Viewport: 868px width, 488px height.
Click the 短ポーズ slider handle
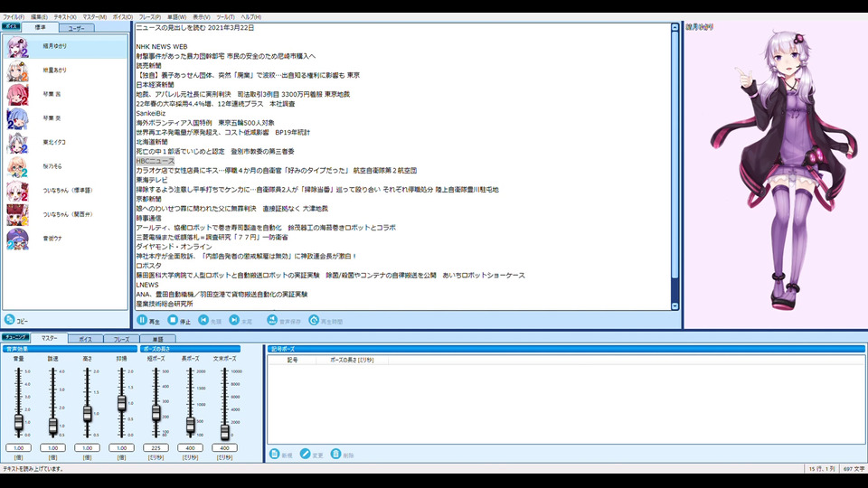156,412
